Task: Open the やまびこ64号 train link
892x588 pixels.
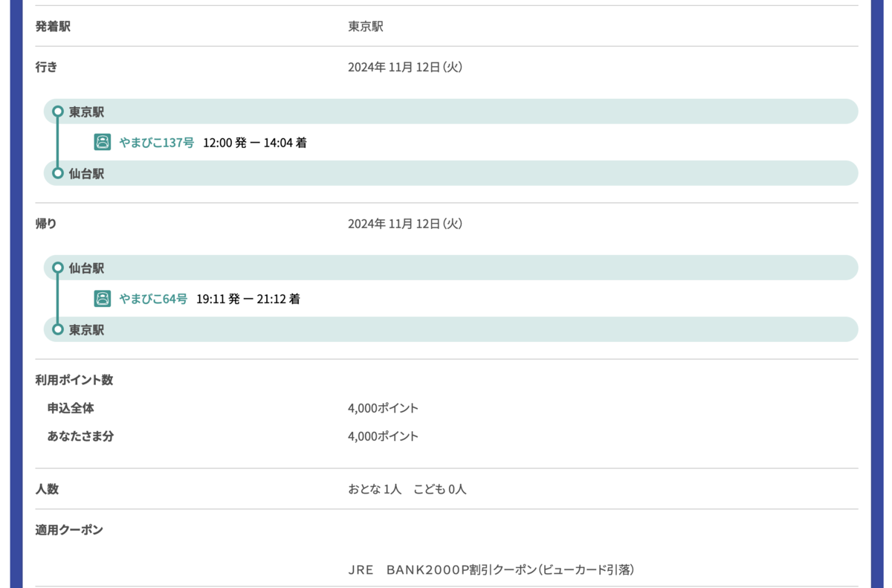Action: [153, 299]
